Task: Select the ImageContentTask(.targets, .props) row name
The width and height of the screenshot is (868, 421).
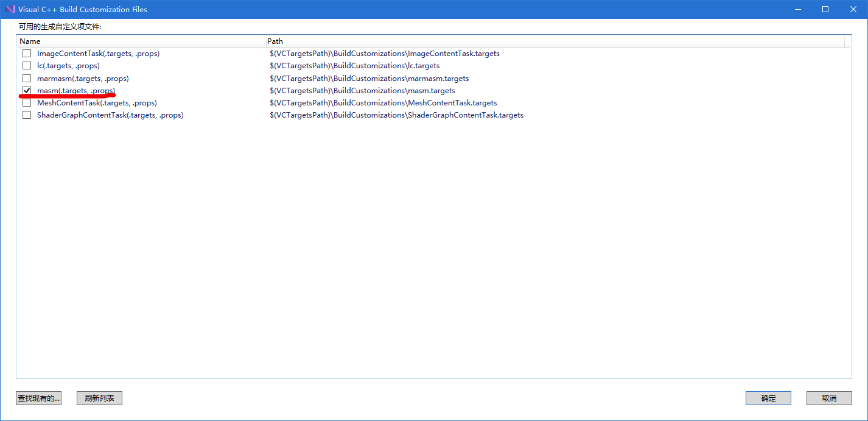Action: pyautogui.click(x=98, y=54)
